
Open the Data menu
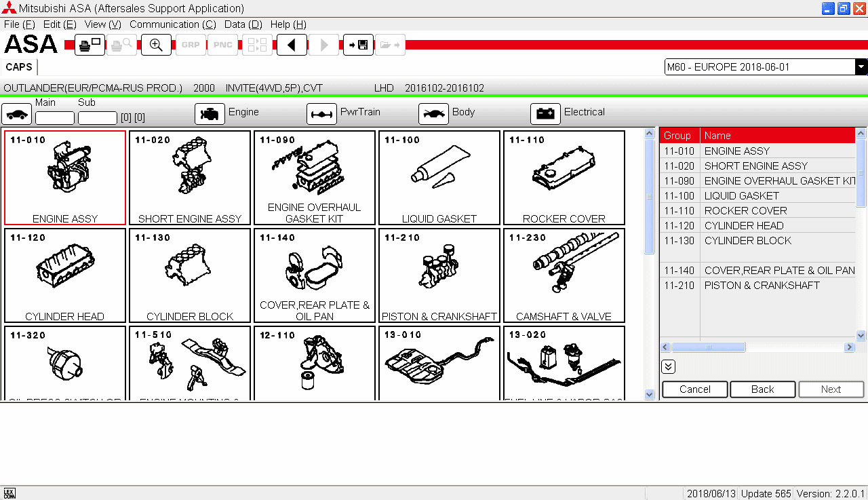pos(243,24)
